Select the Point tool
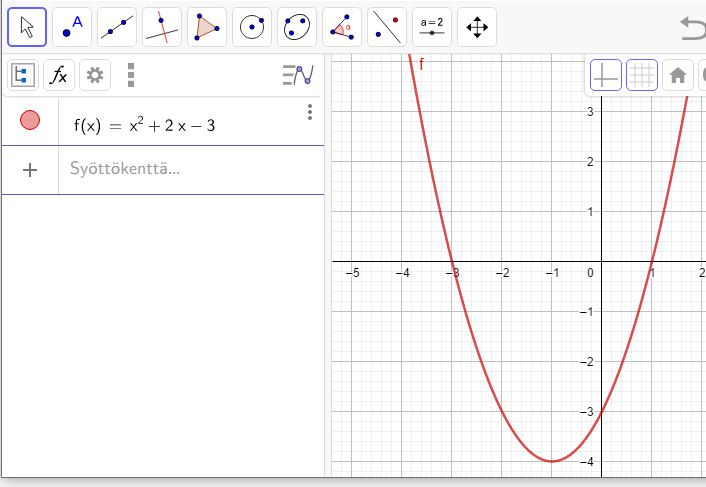The image size is (706, 487). [x=72, y=28]
